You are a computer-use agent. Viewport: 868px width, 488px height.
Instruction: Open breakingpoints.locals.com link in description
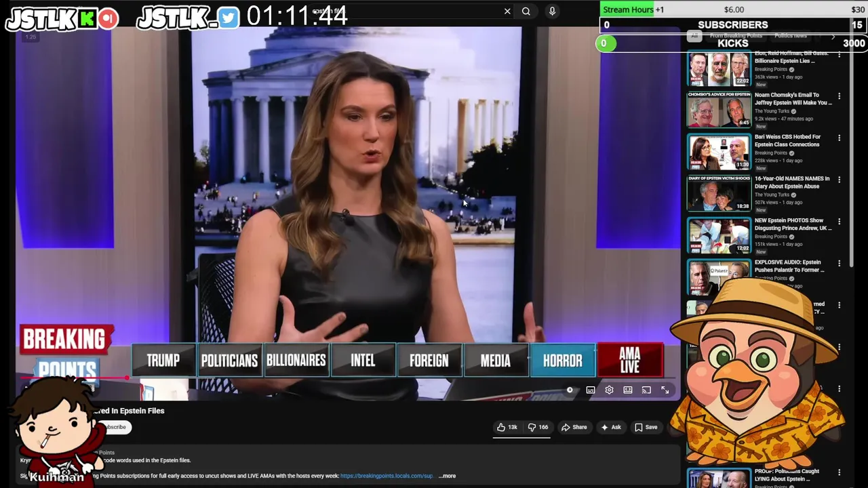(387, 476)
